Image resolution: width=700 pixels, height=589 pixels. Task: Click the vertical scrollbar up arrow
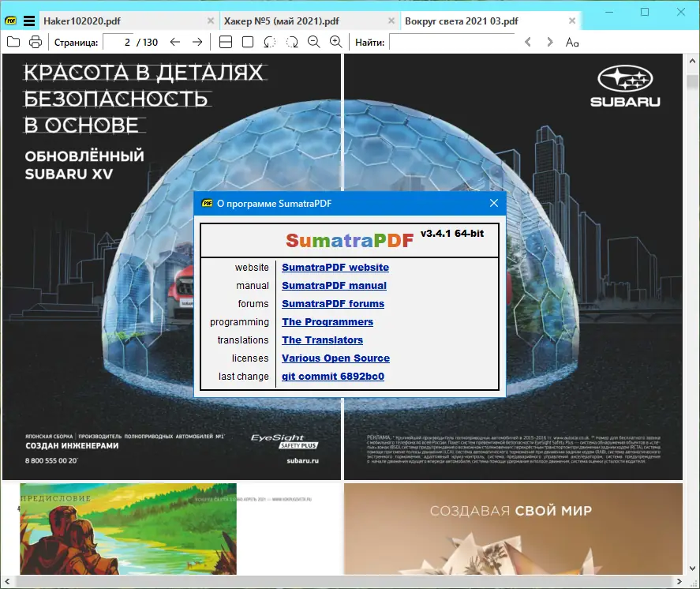[692, 61]
